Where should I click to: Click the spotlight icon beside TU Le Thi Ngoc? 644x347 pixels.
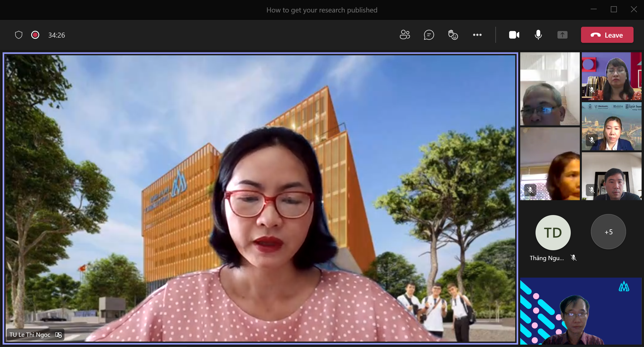(x=59, y=335)
